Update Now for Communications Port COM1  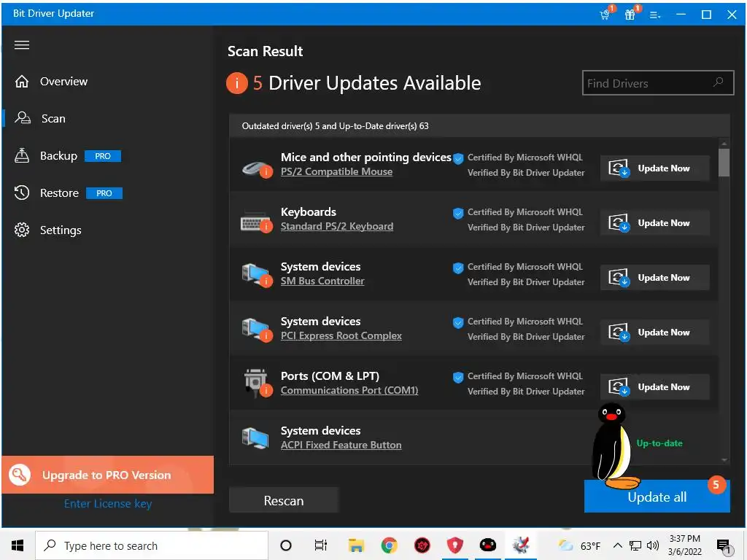pyautogui.click(x=654, y=387)
